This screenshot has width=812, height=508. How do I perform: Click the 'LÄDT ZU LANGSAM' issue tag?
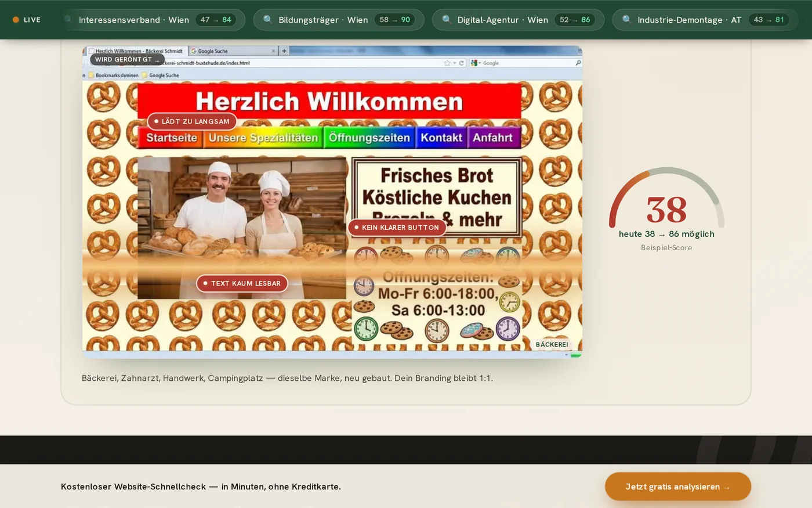pos(192,121)
